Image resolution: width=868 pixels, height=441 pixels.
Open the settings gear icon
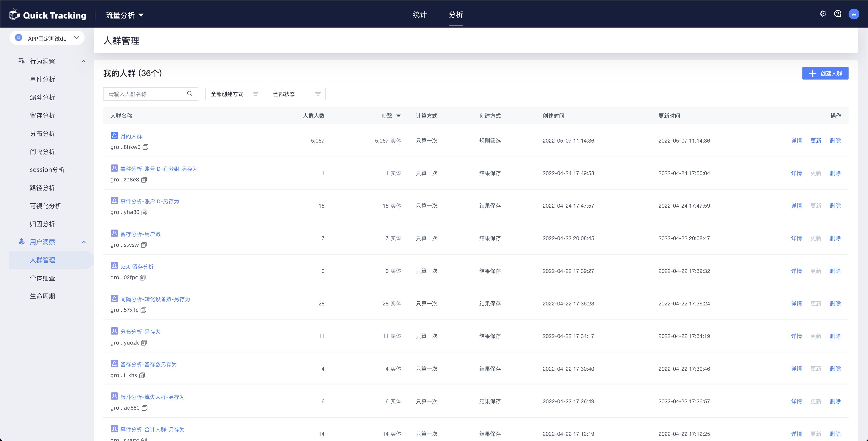tap(823, 14)
